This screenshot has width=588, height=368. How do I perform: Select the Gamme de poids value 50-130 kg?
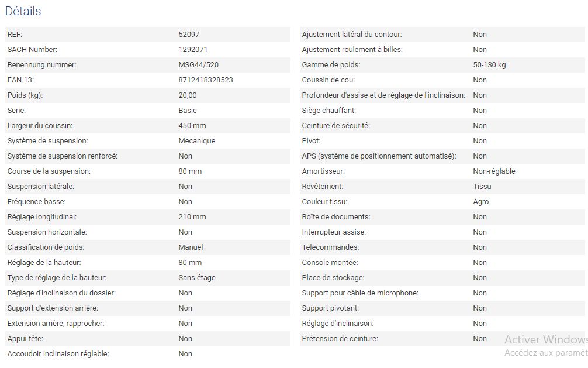click(x=489, y=65)
